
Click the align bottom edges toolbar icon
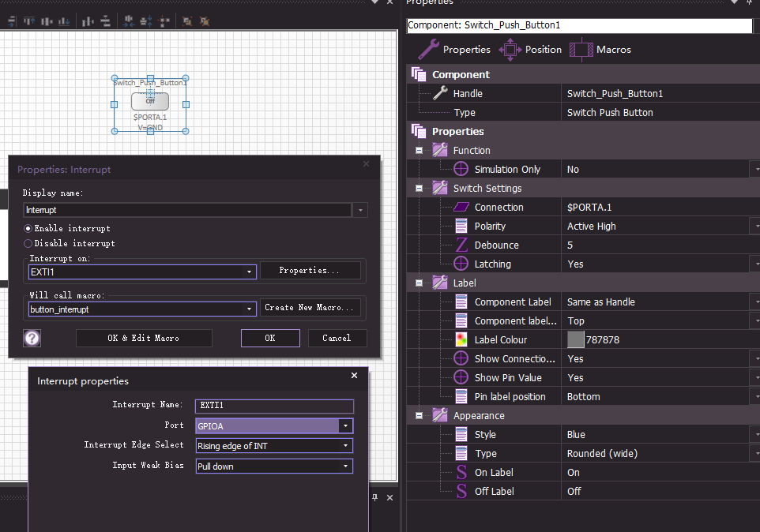pyautogui.click(x=64, y=21)
